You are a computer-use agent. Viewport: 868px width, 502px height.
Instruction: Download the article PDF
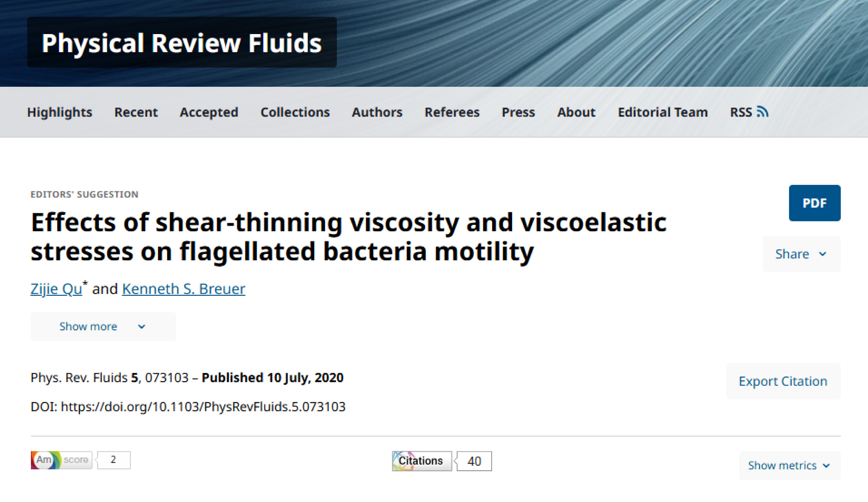point(814,203)
